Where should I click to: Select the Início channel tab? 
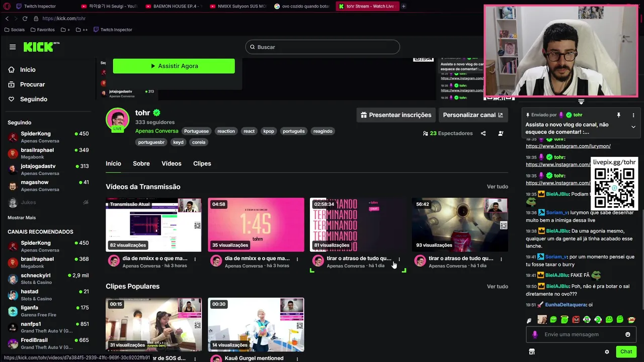[113, 163]
